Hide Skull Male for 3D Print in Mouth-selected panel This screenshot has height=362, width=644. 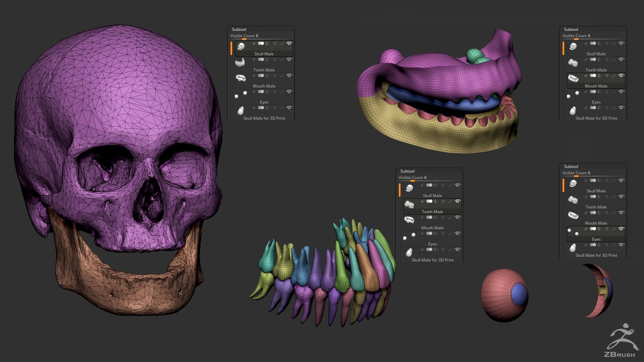point(622,108)
